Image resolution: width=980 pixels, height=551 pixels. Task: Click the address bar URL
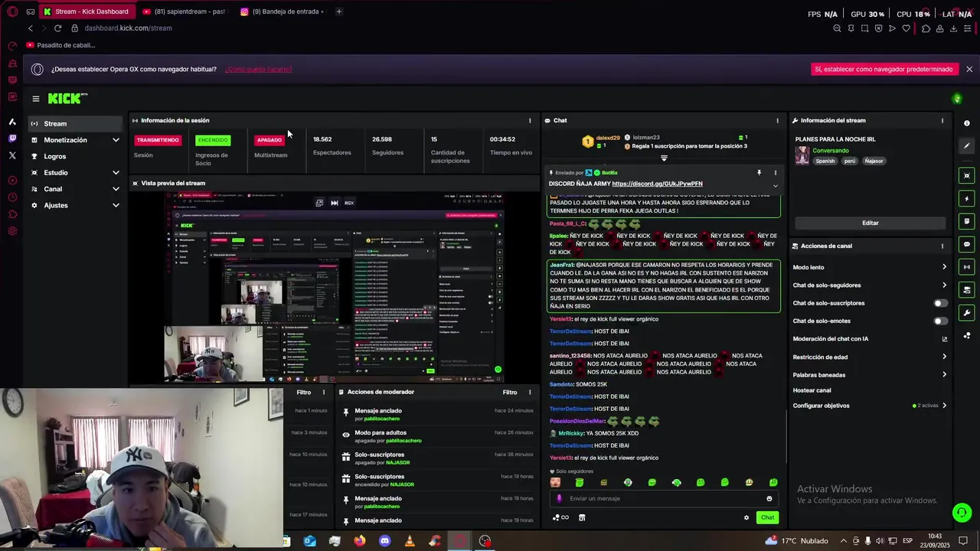tap(128, 28)
